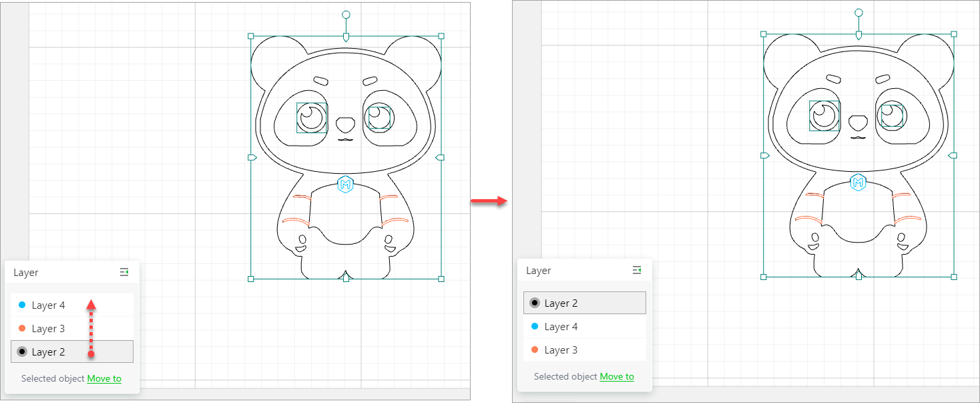980x403 pixels.
Task: Click the Move to link in left Layer panel
Action: coord(104,378)
